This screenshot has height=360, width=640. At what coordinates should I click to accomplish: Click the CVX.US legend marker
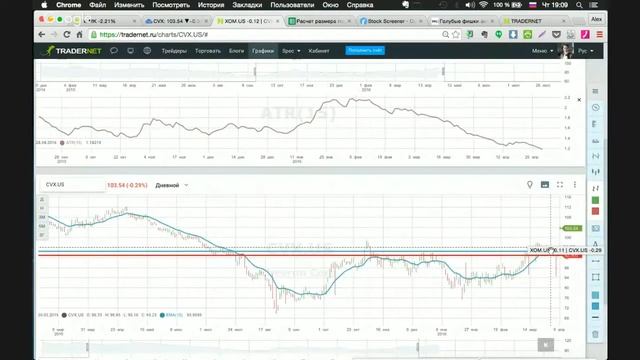coord(64,315)
